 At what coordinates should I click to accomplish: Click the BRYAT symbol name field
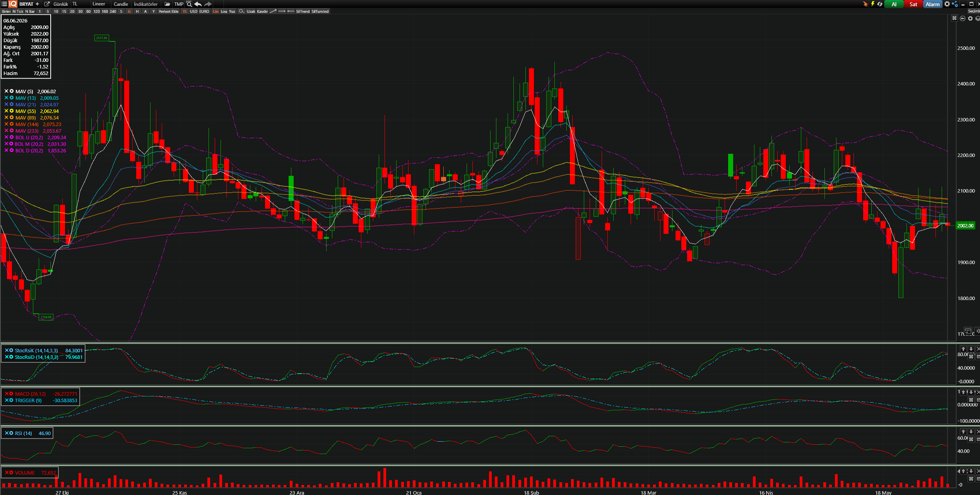point(26,4)
